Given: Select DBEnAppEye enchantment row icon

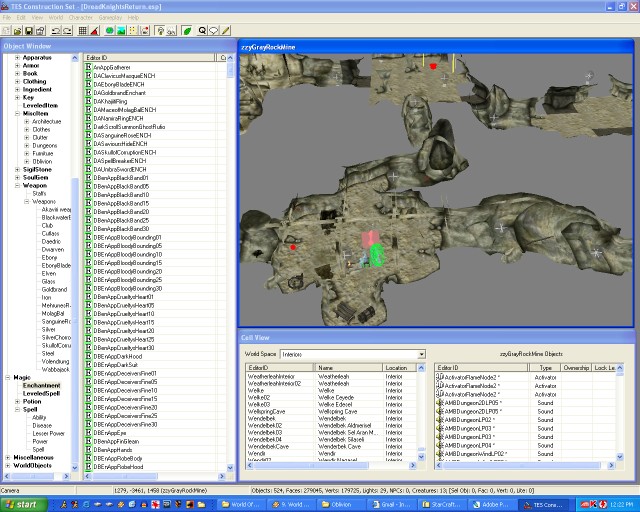Looking at the screenshot, I should (x=88, y=433).
